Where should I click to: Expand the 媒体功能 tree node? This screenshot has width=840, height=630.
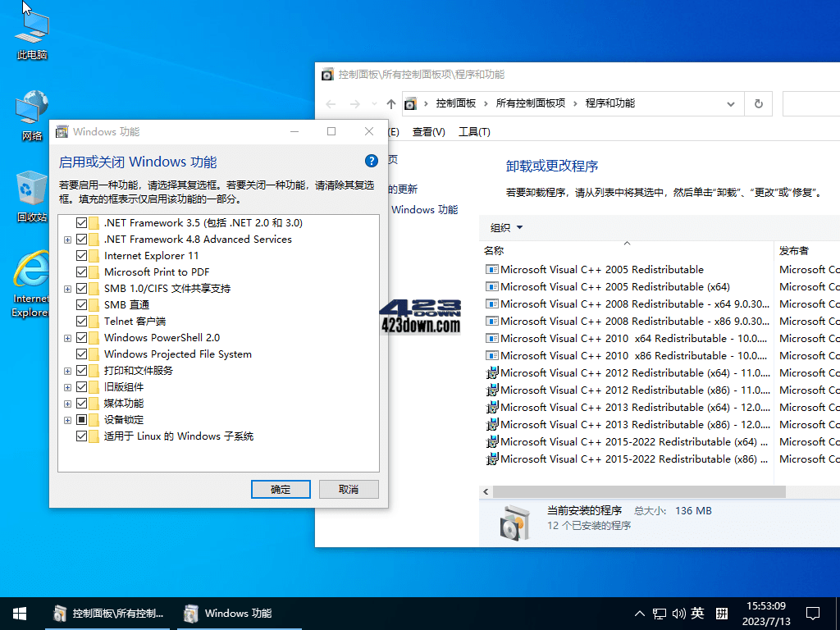click(67, 403)
